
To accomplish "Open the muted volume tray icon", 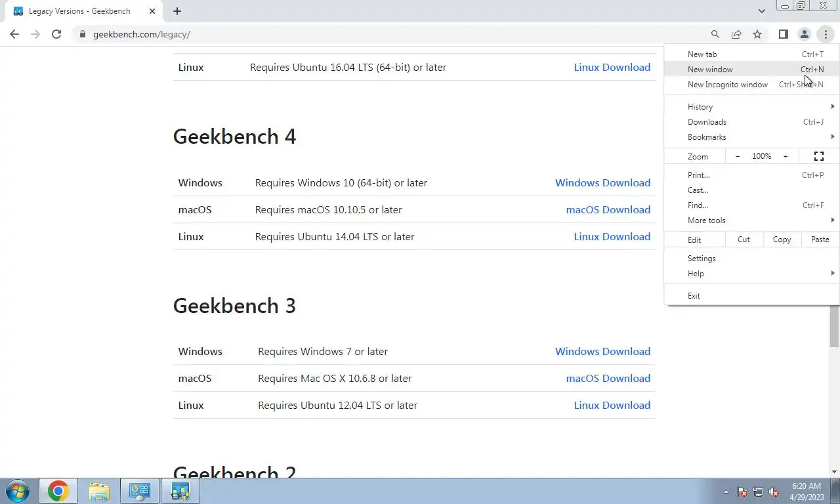I will [x=774, y=492].
